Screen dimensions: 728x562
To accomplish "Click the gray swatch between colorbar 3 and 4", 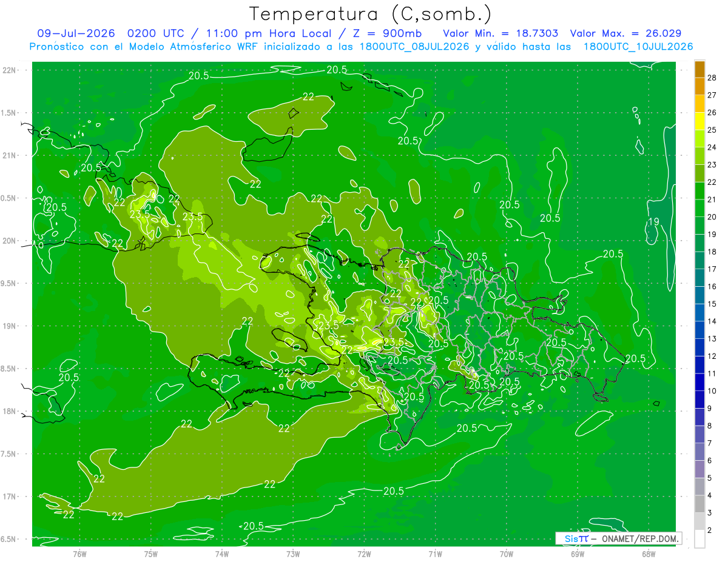I will tap(699, 504).
